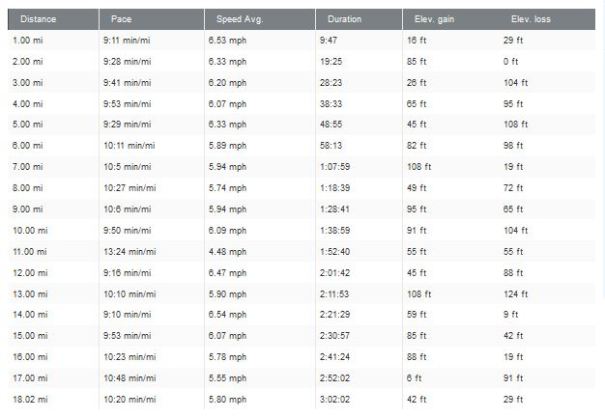Click the Speed Avg. column header
The width and height of the screenshot is (605, 418).
[238, 19]
